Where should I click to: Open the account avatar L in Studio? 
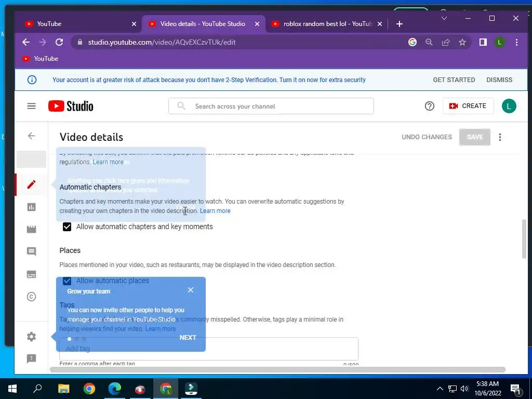point(509,106)
